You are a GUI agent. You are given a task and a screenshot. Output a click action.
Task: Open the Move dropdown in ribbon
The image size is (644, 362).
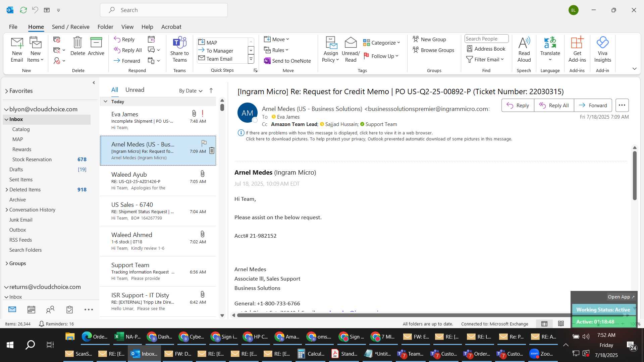coord(276,39)
